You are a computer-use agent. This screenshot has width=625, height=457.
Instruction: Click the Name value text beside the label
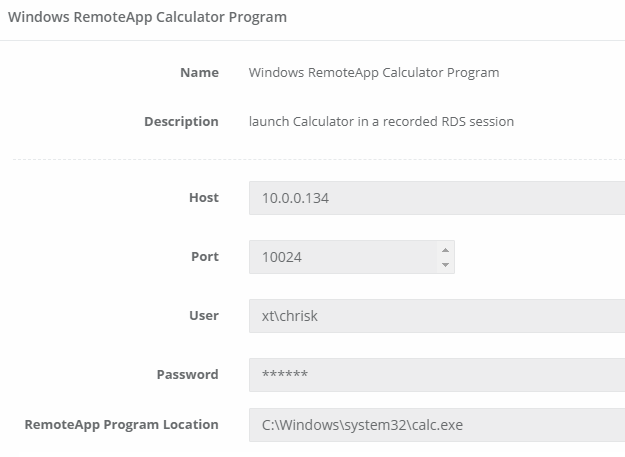pyautogui.click(x=373, y=72)
